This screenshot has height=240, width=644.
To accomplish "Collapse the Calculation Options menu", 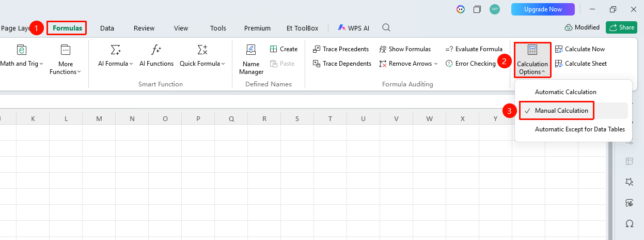I will [532, 60].
